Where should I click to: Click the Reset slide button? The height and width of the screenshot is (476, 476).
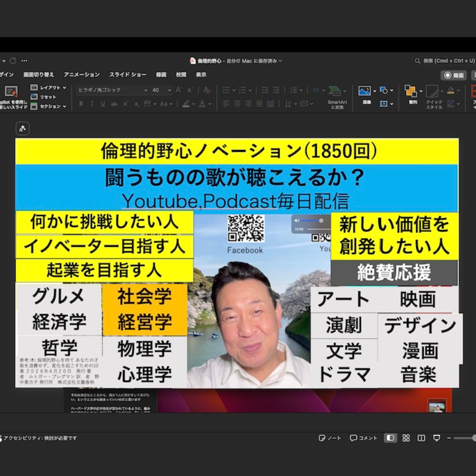tap(43, 97)
